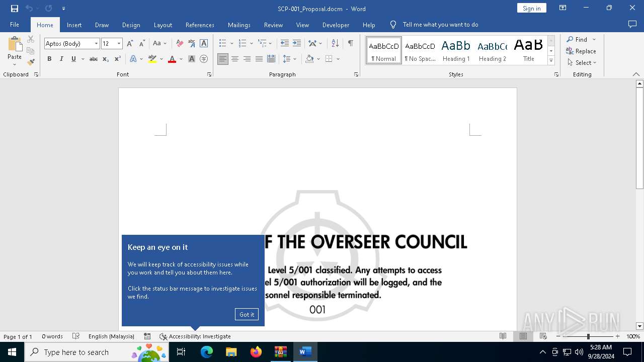644x362 pixels.
Task: Apply the yellow text highlight color
Action: [152, 59]
